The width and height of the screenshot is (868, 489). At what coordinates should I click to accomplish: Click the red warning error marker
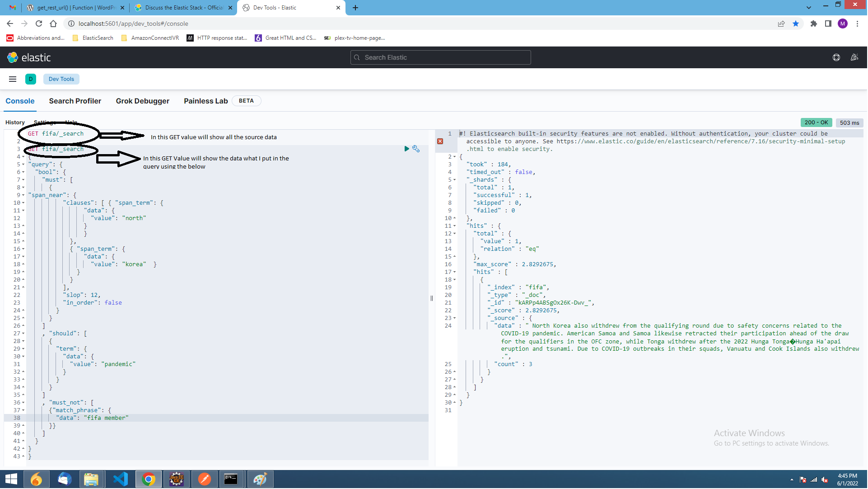point(440,141)
